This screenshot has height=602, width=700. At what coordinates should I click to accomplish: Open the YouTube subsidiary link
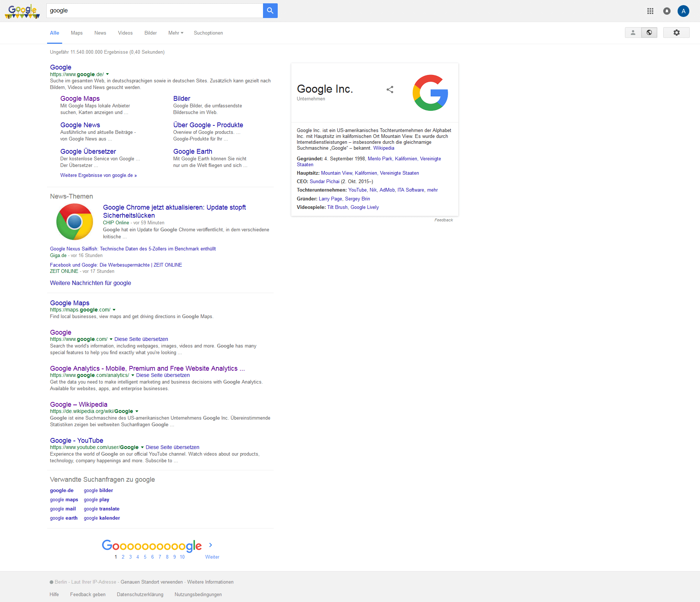(358, 190)
